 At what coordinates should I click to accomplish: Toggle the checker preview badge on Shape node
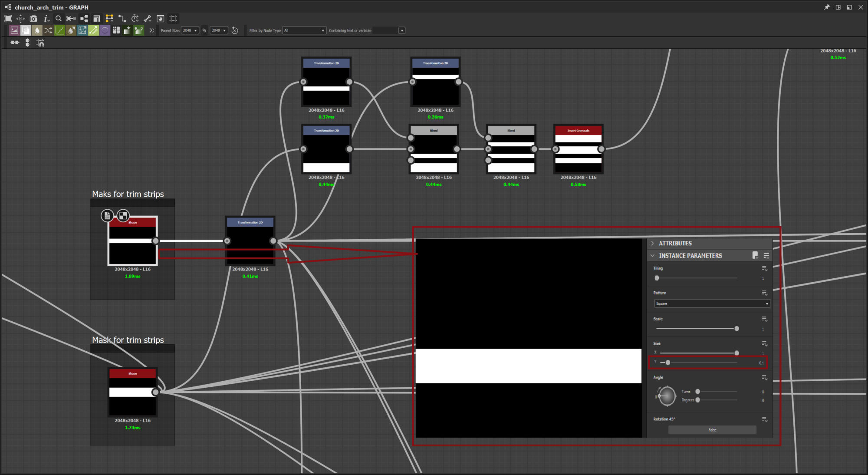(123, 215)
